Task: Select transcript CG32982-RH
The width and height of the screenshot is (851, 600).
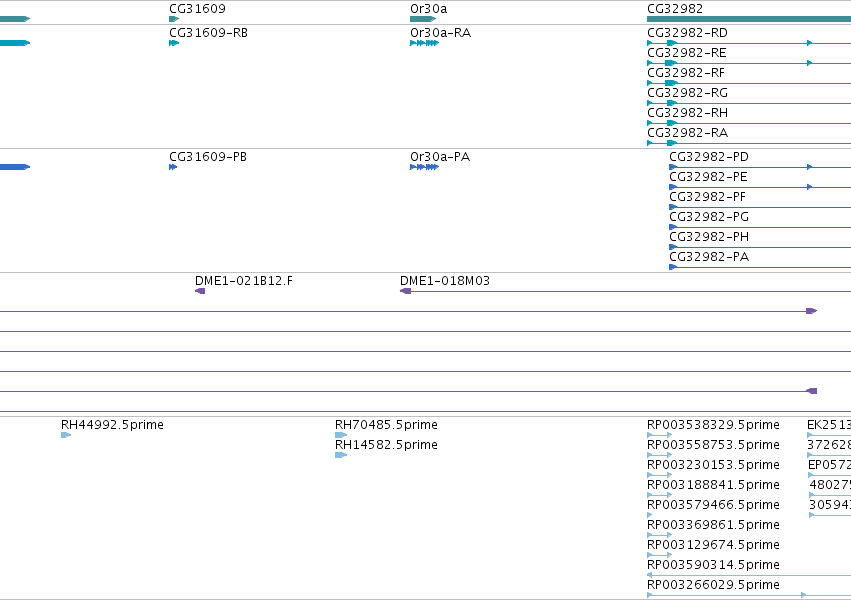Action: [x=687, y=113]
